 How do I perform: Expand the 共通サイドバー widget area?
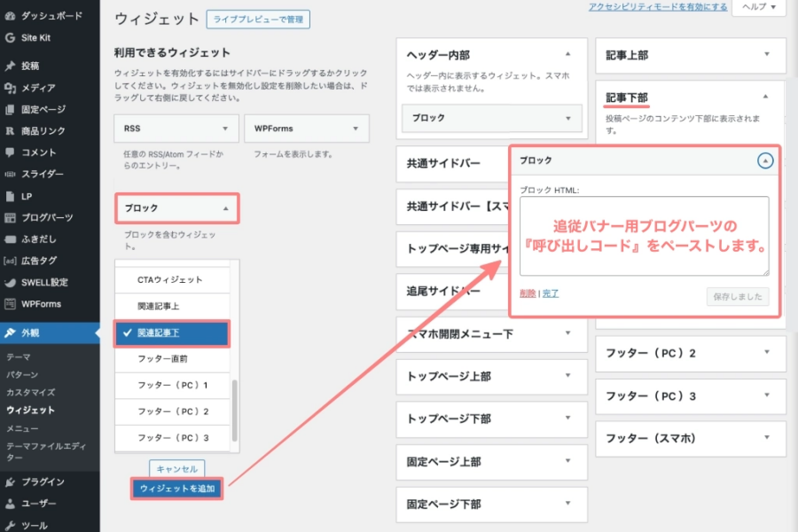click(x=452, y=163)
